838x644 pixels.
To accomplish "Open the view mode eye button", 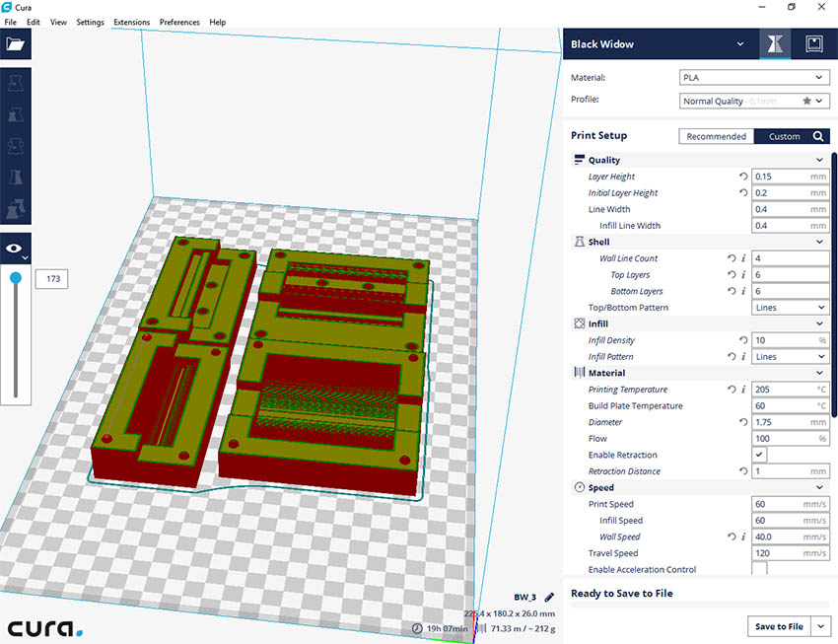I will [16, 249].
